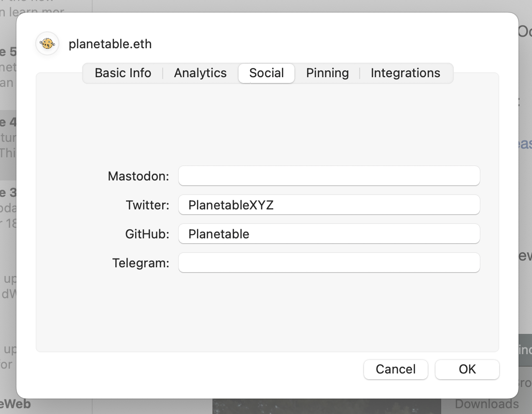532x414 pixels.
Task: Select the Social tab
Action: pos(266,73)
